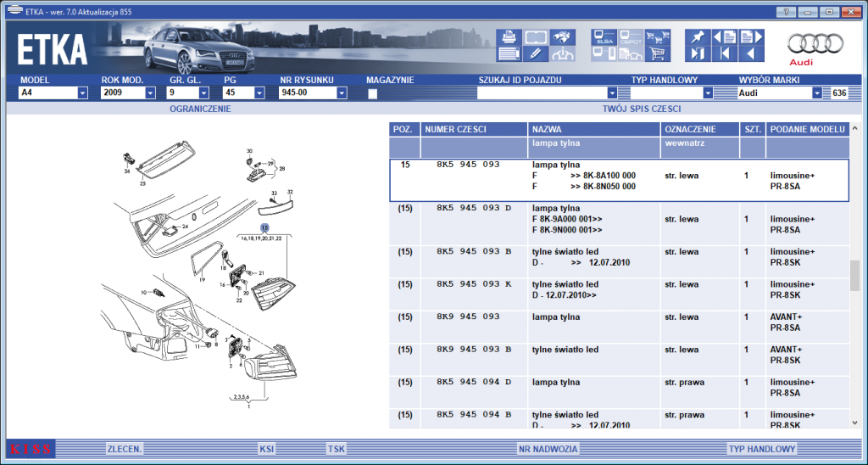Click the single shopping cart icon

point(658,53)
